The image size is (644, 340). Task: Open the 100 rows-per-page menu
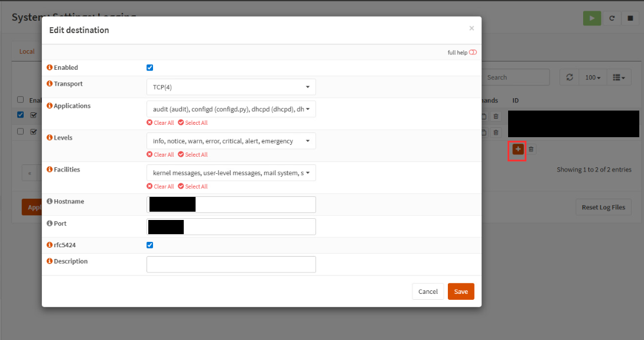(x=593, y=77)
